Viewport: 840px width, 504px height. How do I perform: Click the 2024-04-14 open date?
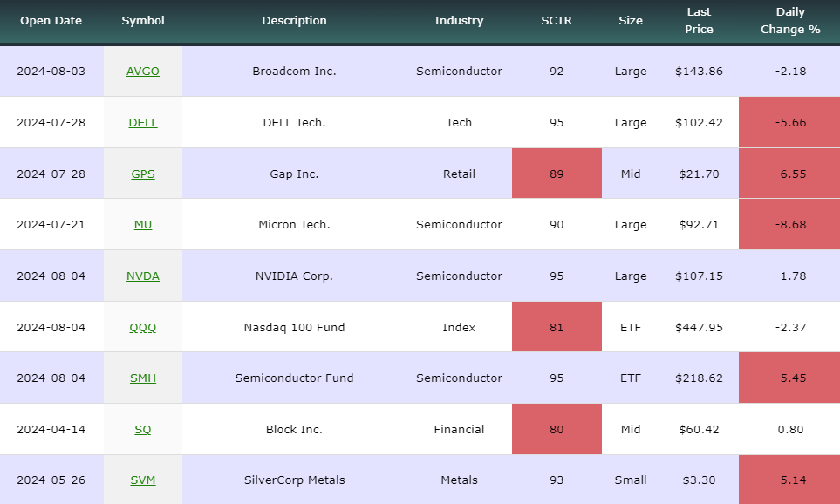[51, 430]
